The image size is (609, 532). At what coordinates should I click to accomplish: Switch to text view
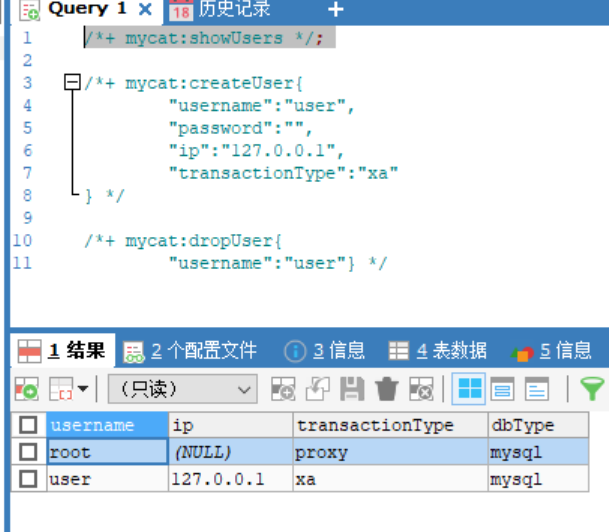(x=537, y=389)
